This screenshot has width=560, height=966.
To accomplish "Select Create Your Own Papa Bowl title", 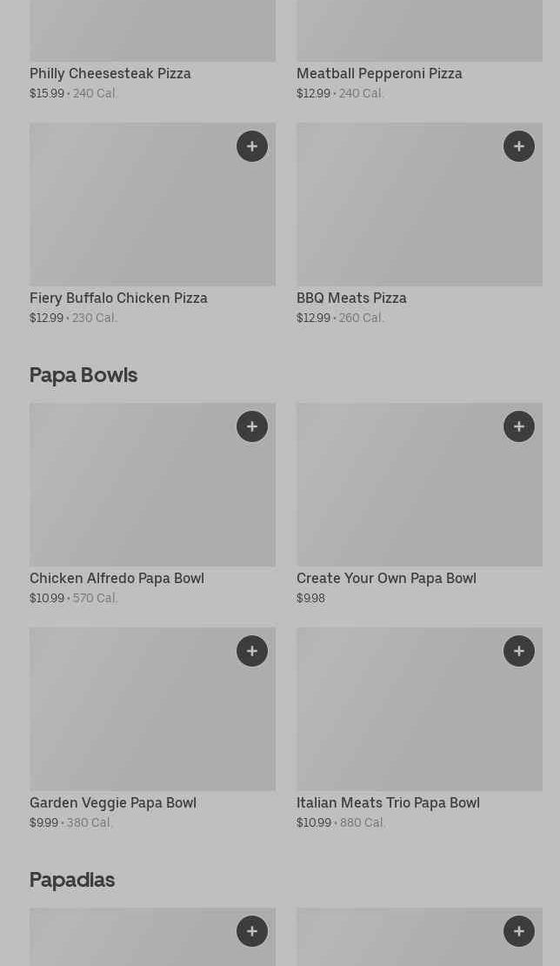I will click(x=386, y=579).
